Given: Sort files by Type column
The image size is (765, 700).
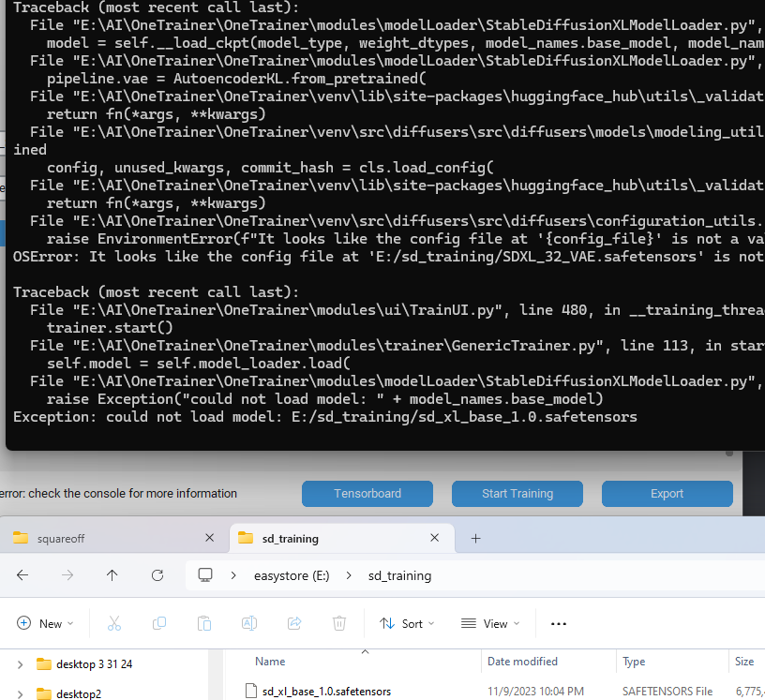Looking at the screenshot, I should 634,662.
